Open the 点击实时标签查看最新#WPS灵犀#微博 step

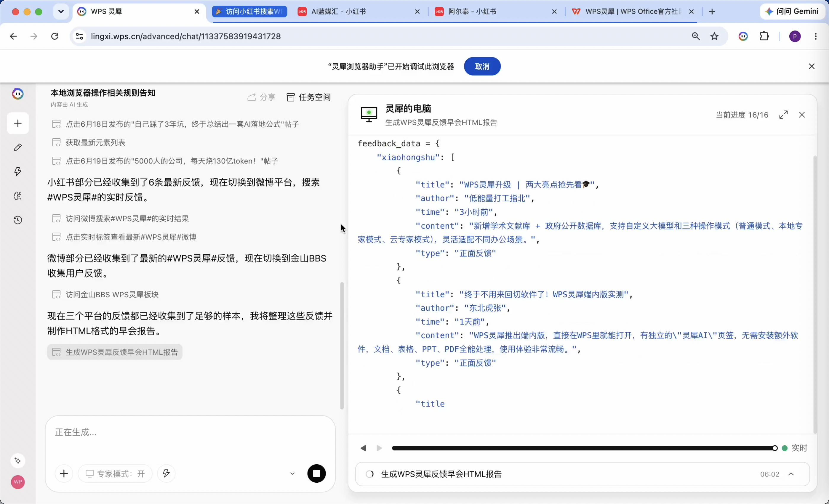point(124,237)
